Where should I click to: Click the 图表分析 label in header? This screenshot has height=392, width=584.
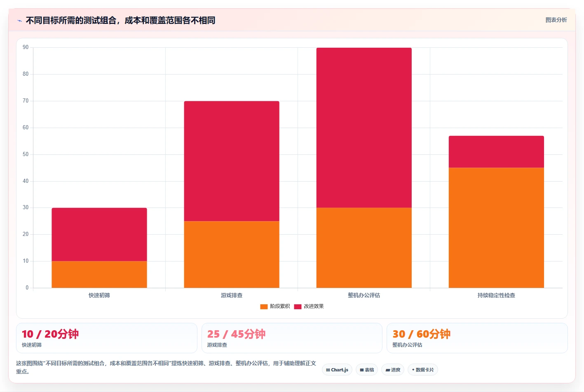tap(556, 20)
